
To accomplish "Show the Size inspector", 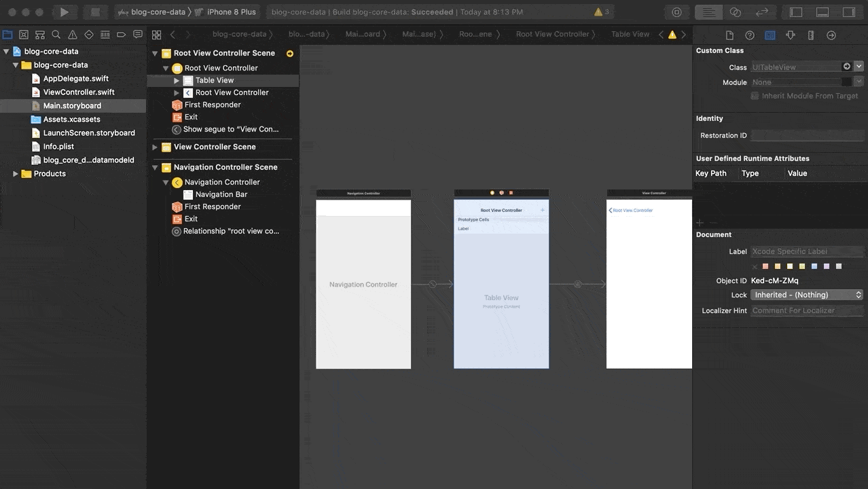I will click(811, 35).
